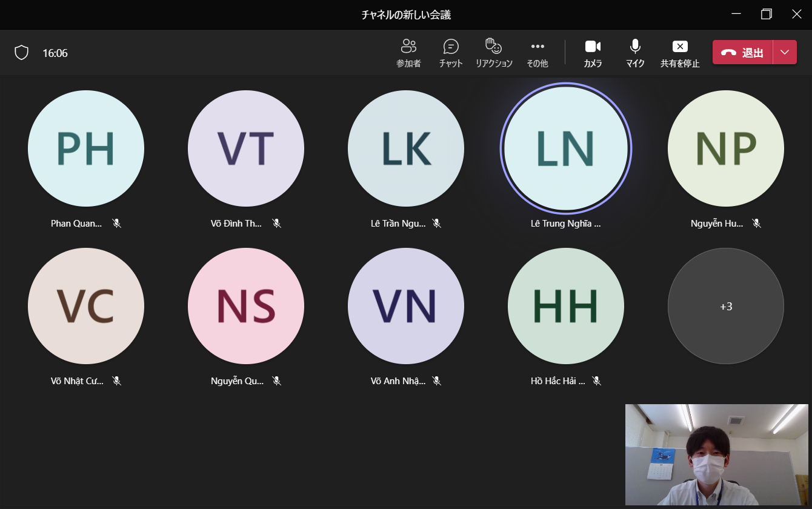This screenshot has height=509, width=812.
Task: Click the Lê Trung Nghĩa name label
Action: 565,224
